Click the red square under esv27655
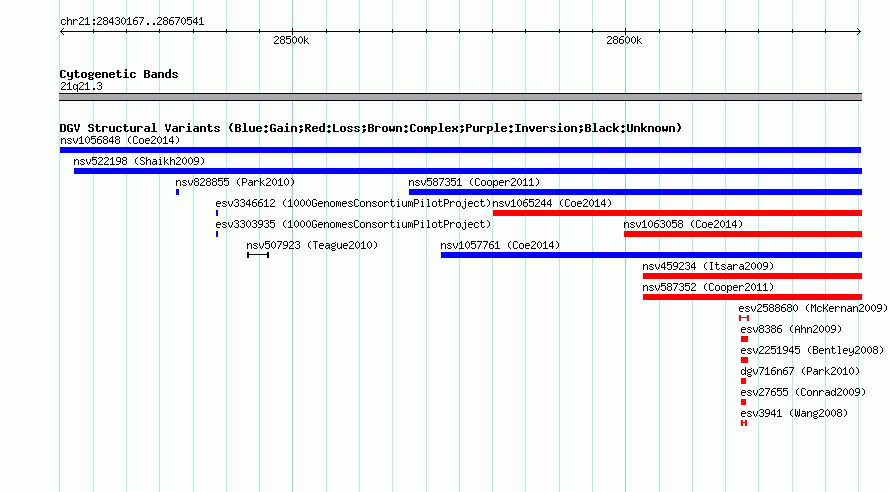 pyautogui.click(x=744, y=402)
